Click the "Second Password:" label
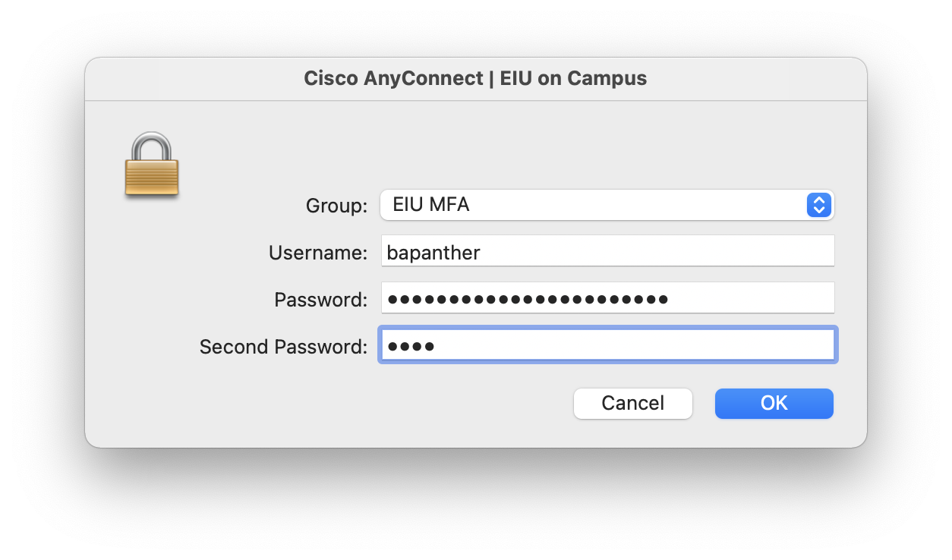 coord(283,347)
